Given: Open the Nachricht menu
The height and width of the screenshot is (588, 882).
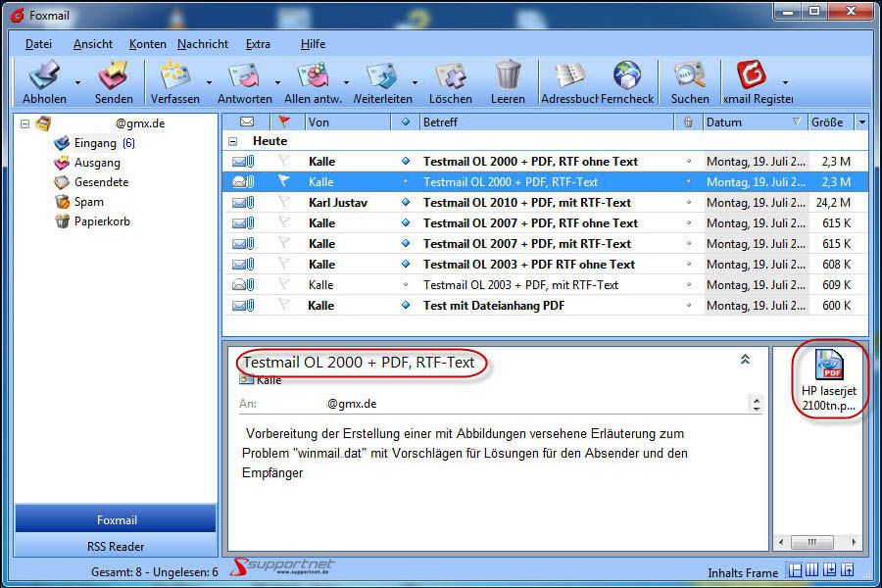Looking at the screenshot, I should [203, 43].
